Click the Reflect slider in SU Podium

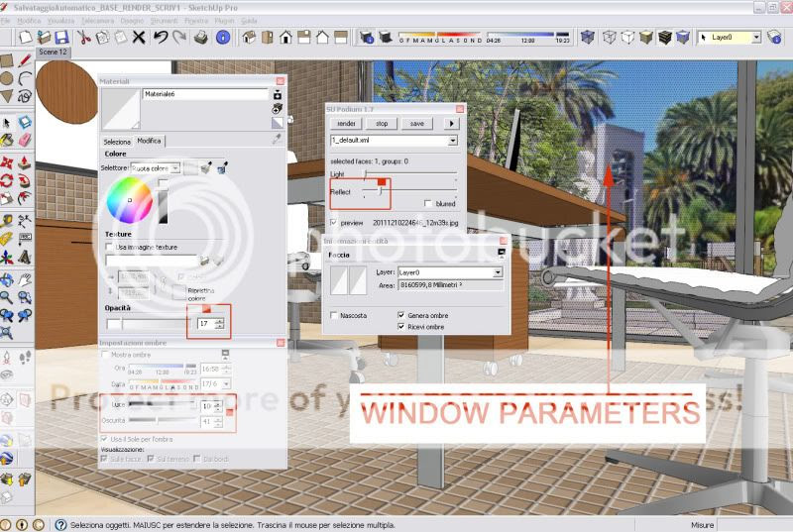pos(409,191)
